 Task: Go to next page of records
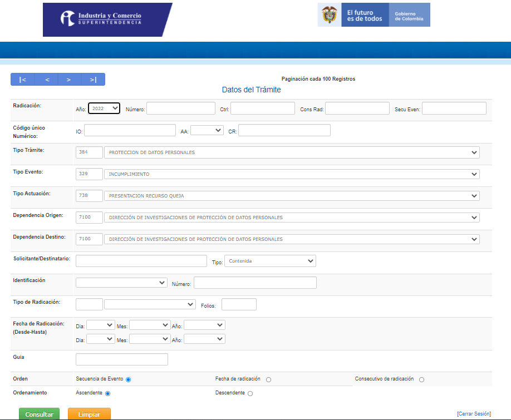click(69, 80)
